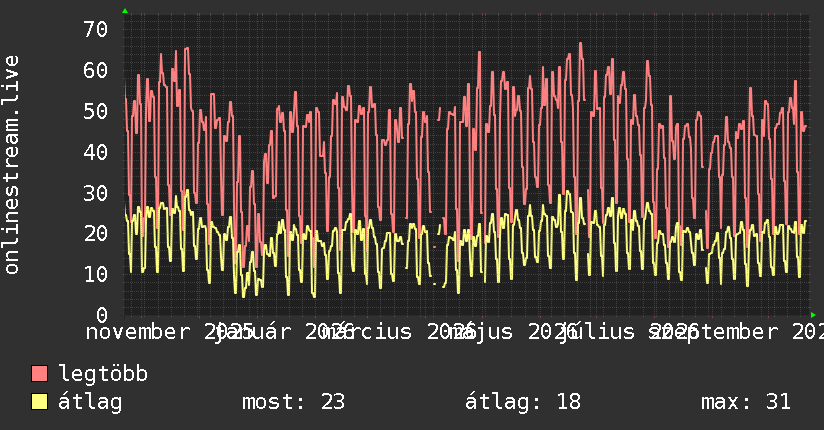
Task: Click the yellow átlag legend color swatch
Action: tap(40, 402)
